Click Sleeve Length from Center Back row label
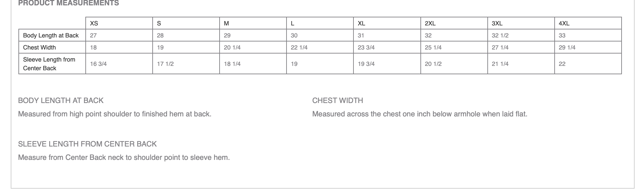The width and height of the screenshot is (644, 190). tap(49, 64)
